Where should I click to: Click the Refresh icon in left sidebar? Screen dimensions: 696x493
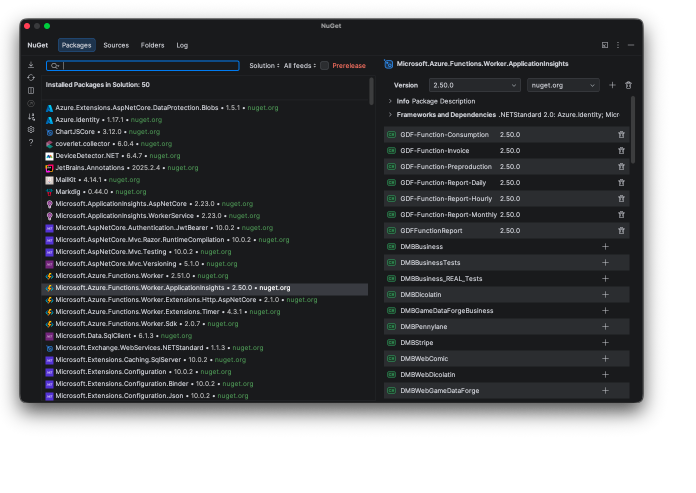tap(31, 78)
